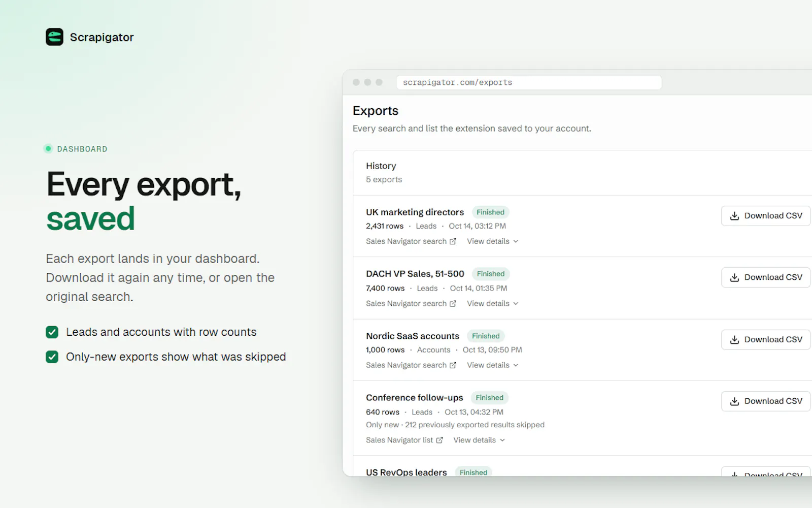Select the 'US RevOps leaders' export title

point(407,472)
